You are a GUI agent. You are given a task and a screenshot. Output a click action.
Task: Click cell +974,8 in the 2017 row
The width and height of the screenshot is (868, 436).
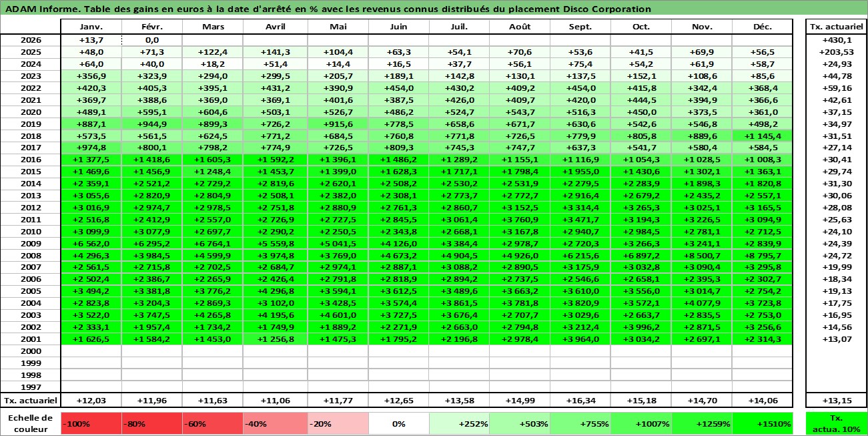click(x=91, y=148)
